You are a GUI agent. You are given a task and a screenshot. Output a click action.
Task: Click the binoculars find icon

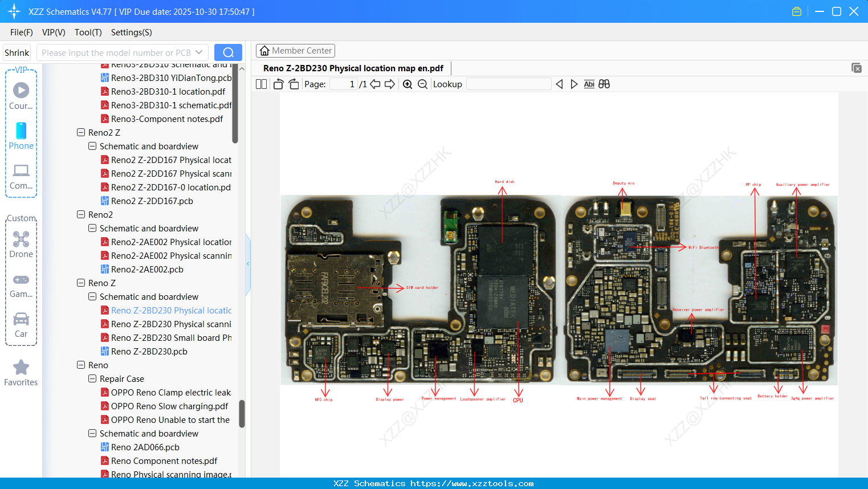pos(604,84)
